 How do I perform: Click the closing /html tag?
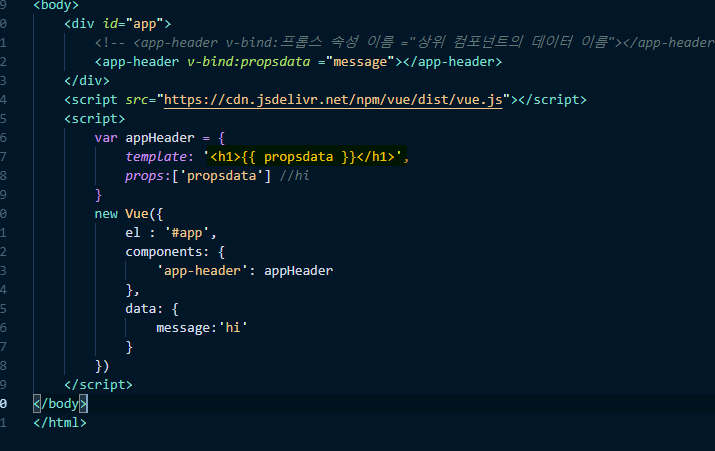coord(60,423)
